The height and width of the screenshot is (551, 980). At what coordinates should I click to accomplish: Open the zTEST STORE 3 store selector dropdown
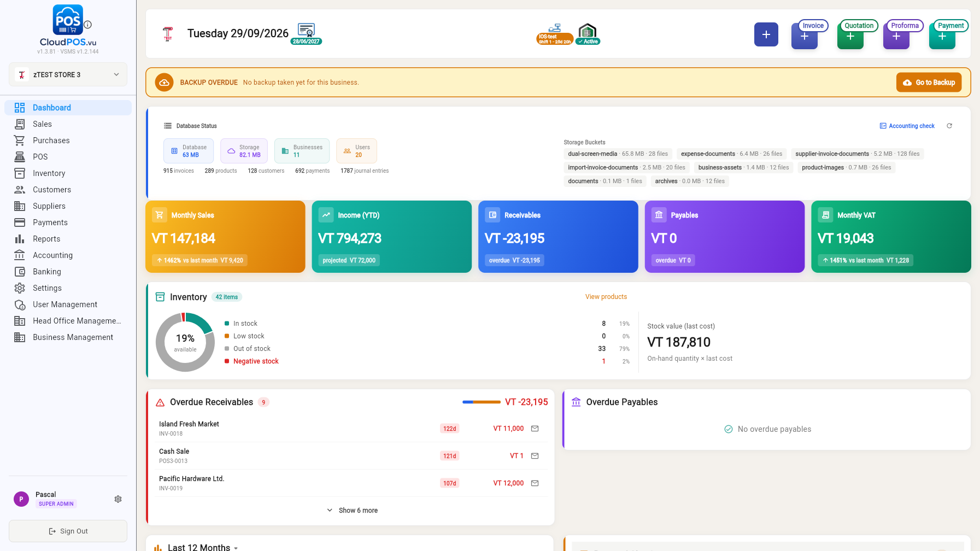pyautogui.click(x=68, y=74)
